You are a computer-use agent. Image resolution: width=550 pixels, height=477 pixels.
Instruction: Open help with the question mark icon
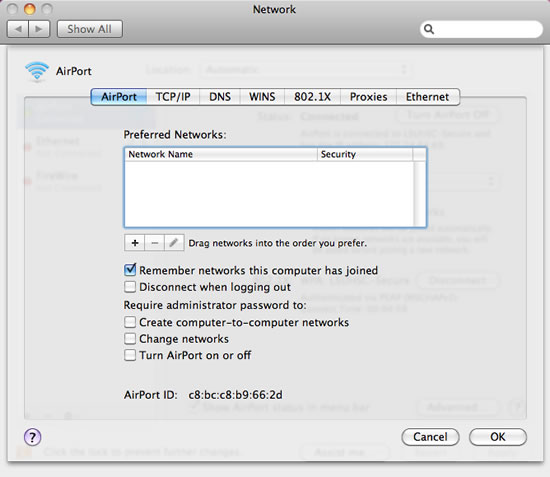pyautogui.click(x=33, y=437)
